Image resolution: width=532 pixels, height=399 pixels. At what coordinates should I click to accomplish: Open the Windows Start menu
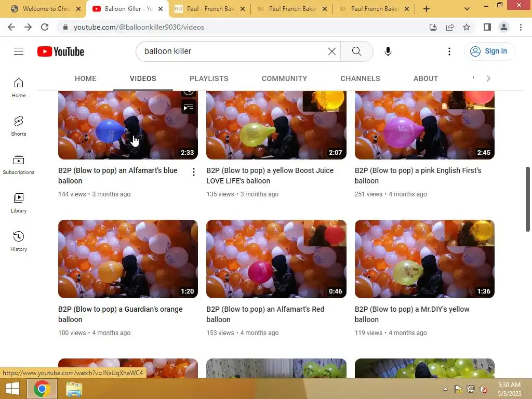(x=12, y=389)
